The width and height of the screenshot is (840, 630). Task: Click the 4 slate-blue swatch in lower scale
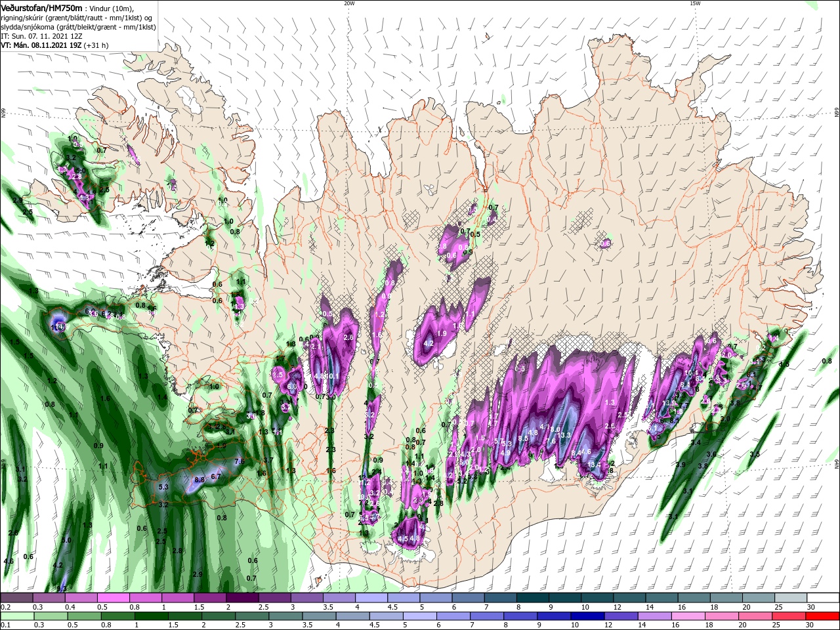(x=352, y=616)
